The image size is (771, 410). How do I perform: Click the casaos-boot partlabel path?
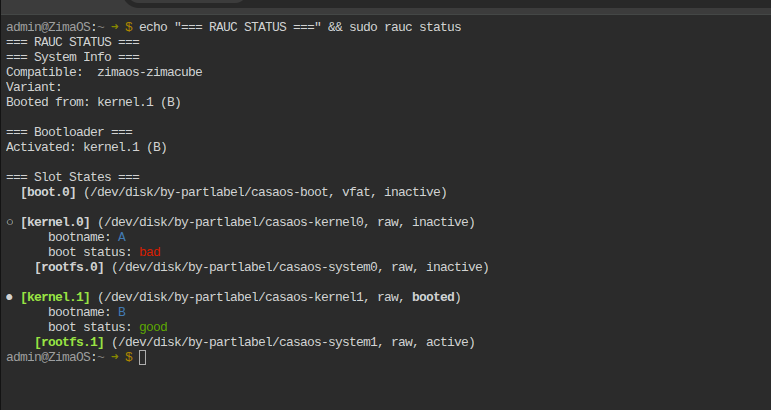209,192
